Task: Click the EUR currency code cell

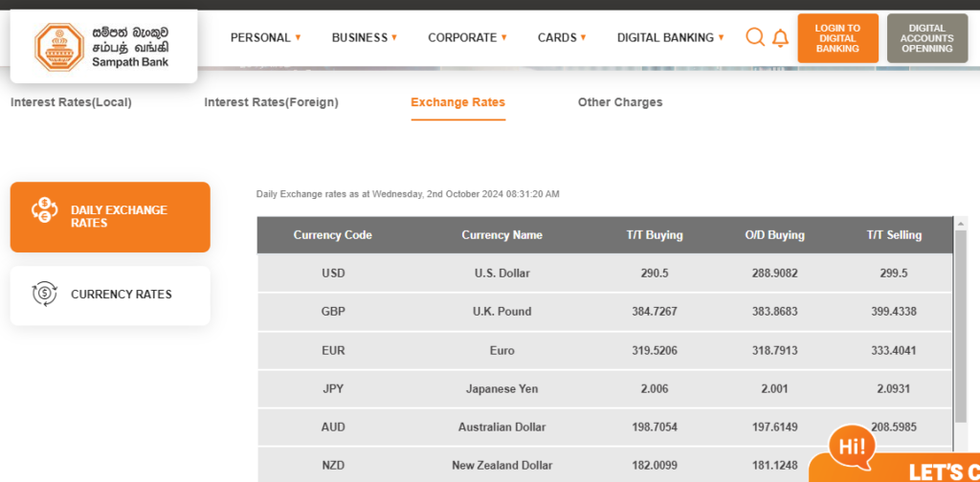Action: (x=333, y=351)
